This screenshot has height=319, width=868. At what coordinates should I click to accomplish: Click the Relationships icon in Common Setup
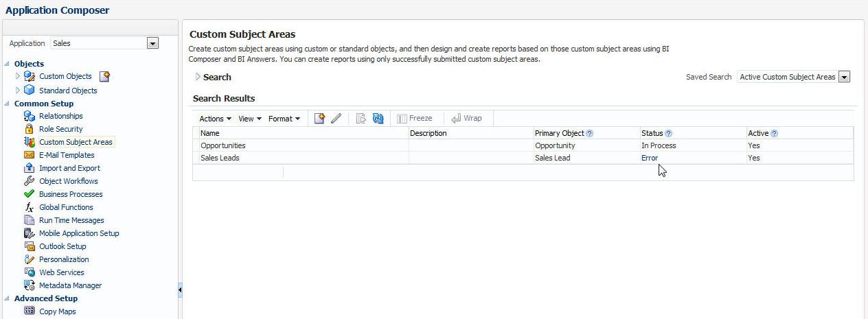point(29,116)
